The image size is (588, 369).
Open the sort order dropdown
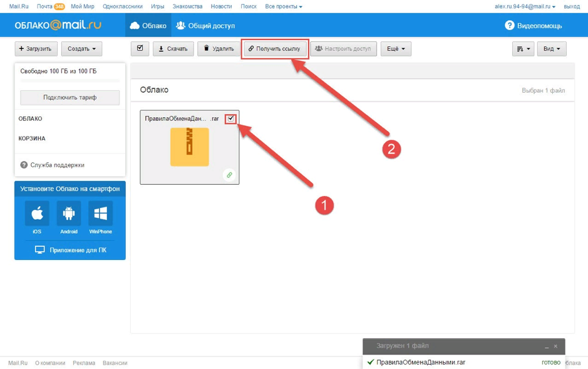tap(523, 49)
